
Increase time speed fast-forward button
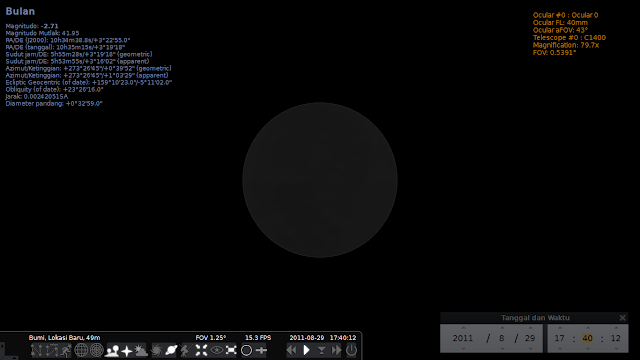pos(336,350)
